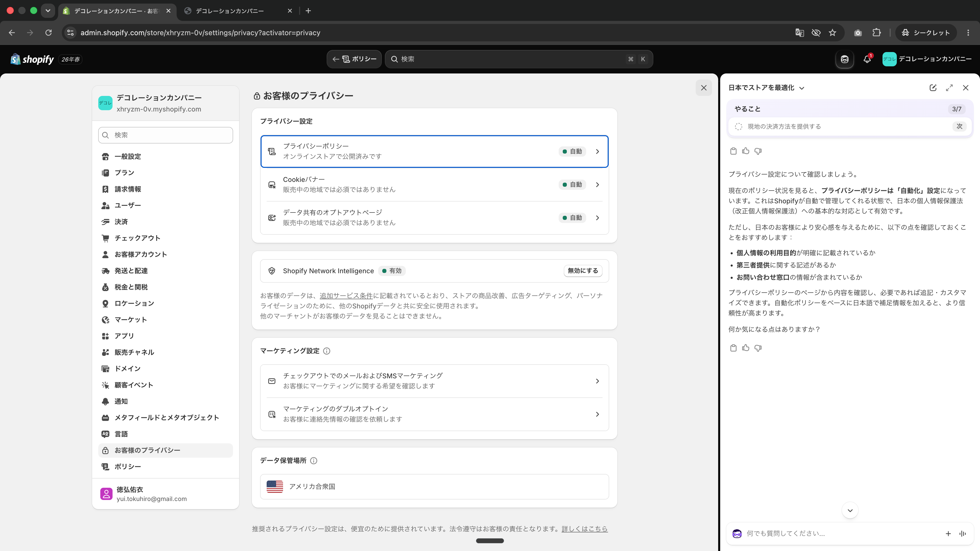Give thumbs up to last Sidekick response

(x=746, y=348)
